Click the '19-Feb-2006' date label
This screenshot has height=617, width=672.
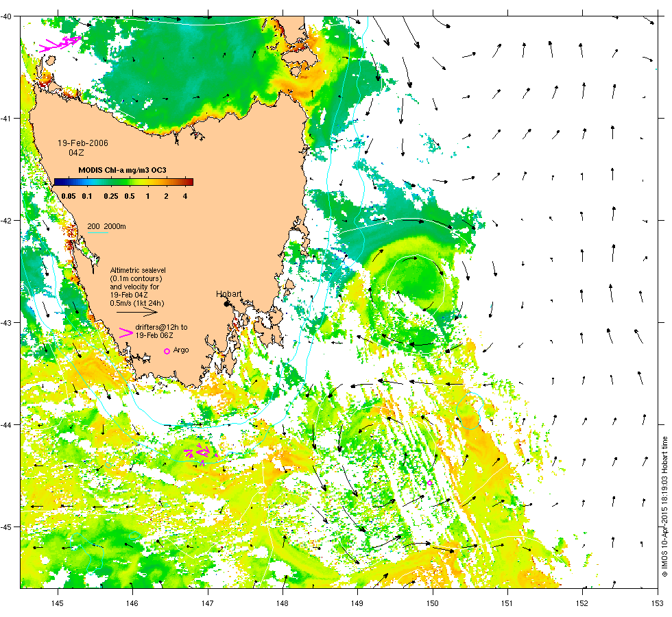[83, 143]
